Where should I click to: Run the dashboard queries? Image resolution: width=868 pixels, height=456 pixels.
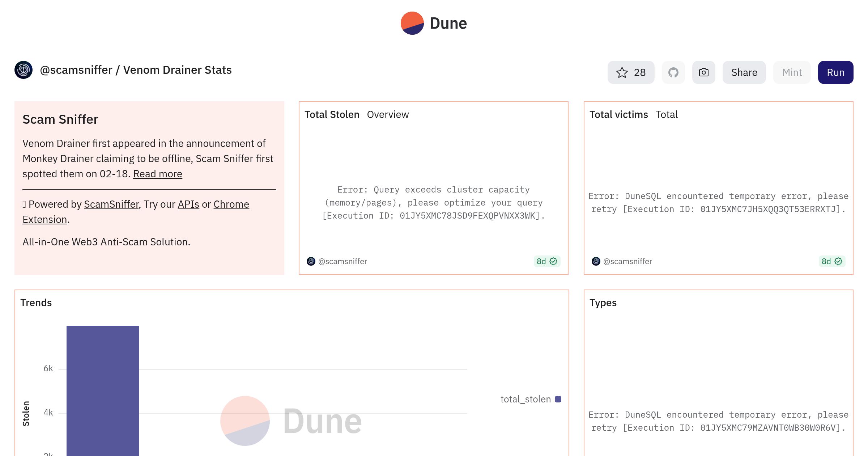[835, 72]
